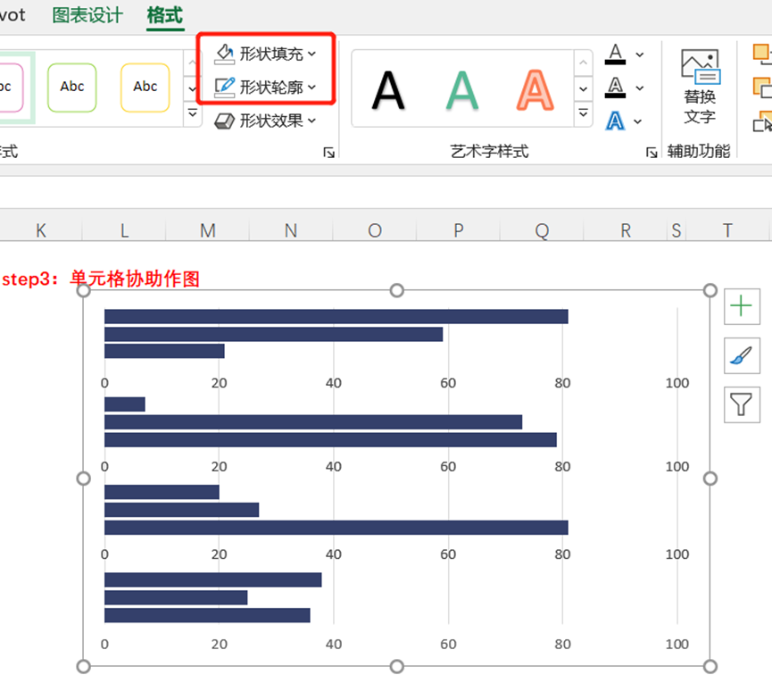Open the chart filters funnel button
Image resolution: width=772 pixels, height=700 pixels.
tap(742, 404)
